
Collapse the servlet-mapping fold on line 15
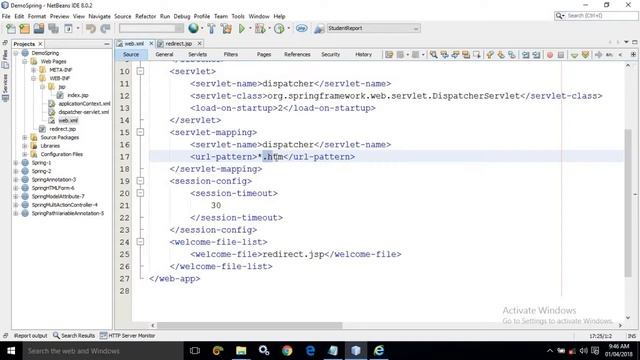pos(140,132)
